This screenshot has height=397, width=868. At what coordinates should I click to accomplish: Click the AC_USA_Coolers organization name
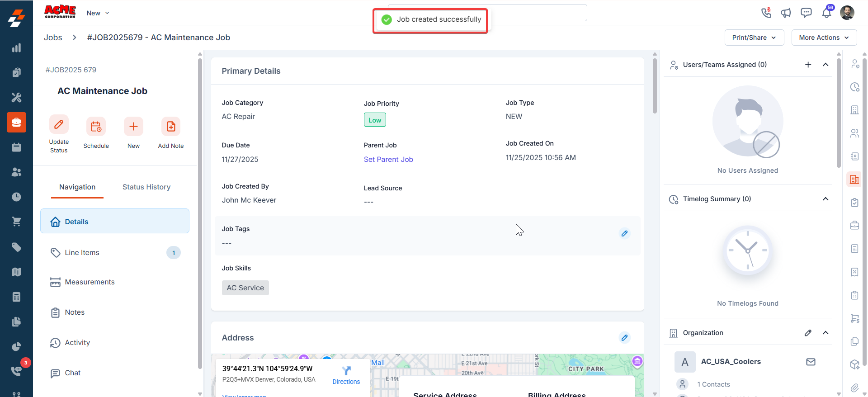coord(731,362)
